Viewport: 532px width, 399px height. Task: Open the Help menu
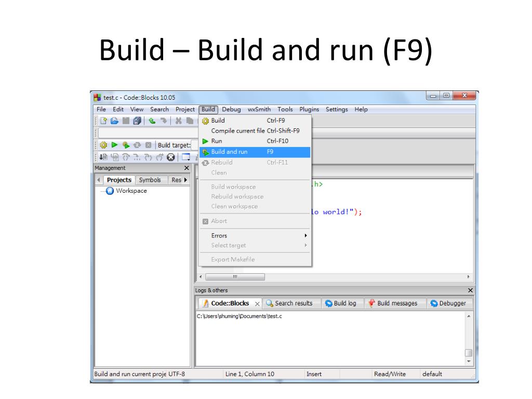(x=361, y=109)
